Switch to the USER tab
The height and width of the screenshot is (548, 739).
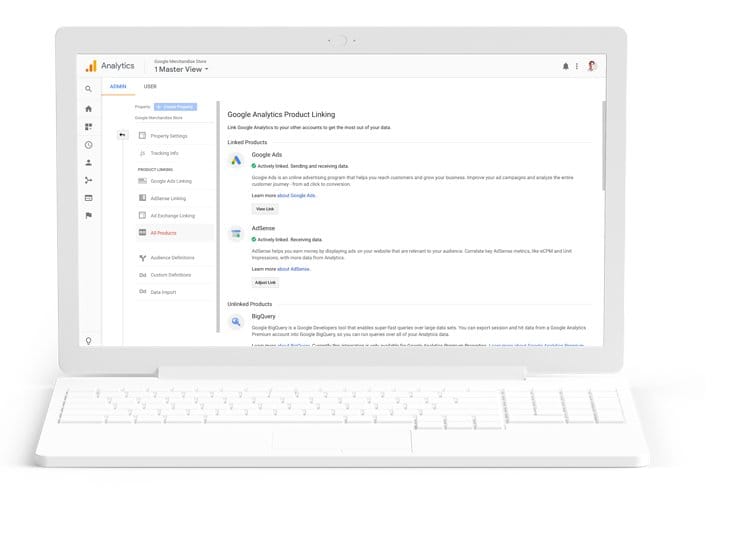150,86
